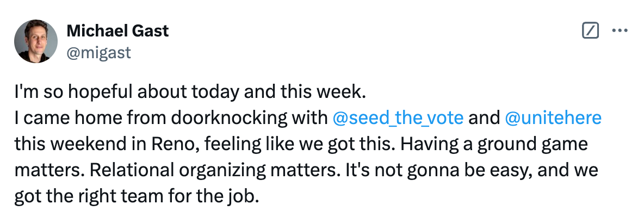
Task: Open the Grok slash-square icon
Action: pyautogui.click(x=590, y=31)
